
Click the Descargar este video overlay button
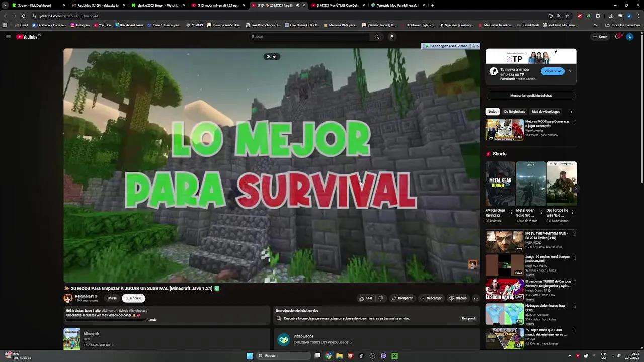point(446,46)
